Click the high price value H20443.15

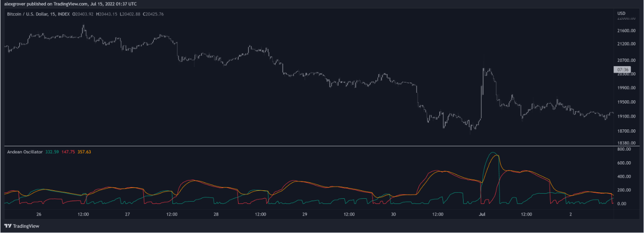click(x=107, y=14)
